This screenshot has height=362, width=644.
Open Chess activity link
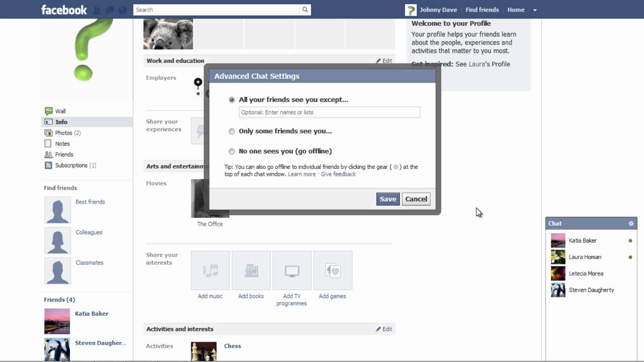(x=232, y=346)
